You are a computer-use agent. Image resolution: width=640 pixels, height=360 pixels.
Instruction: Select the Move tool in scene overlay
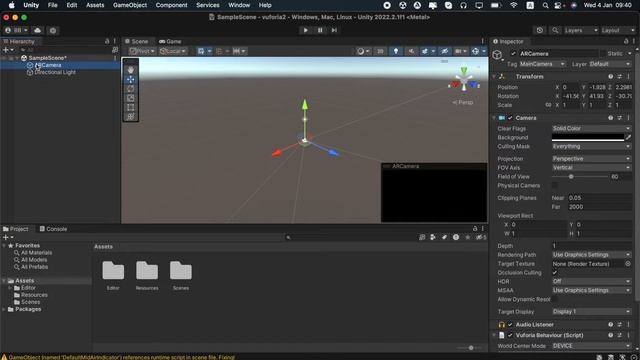coord(131,79)
